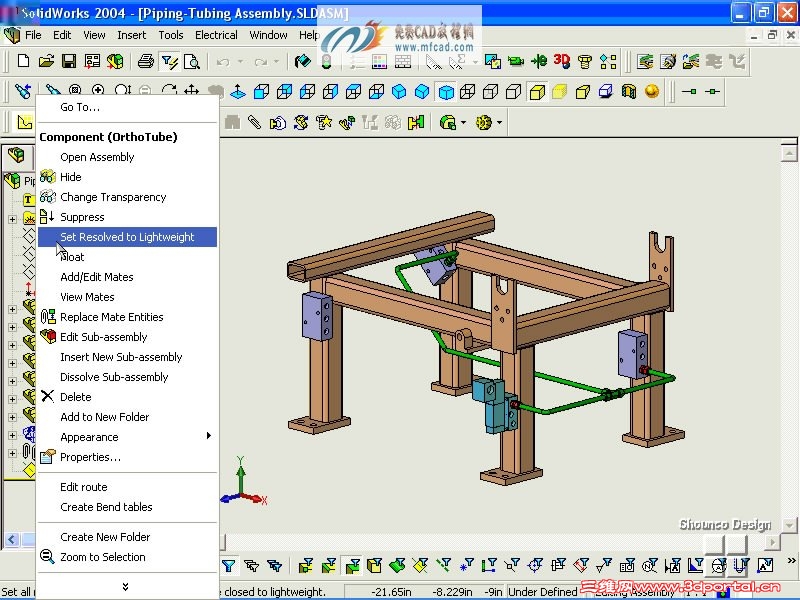Click the Normal To view icon
The image size is (800, 600).
pyautogui.click(x=238, y=92)
